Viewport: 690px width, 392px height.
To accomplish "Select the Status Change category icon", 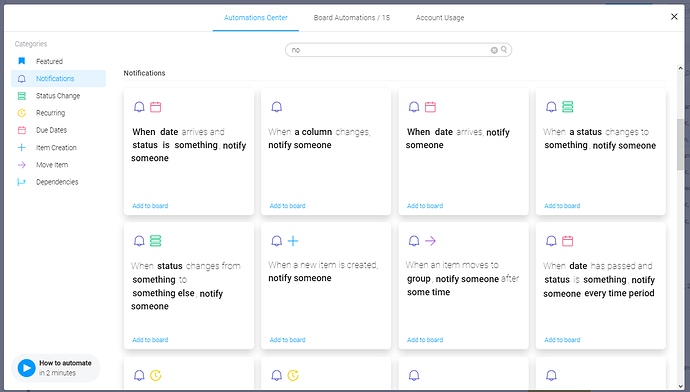I will [22, 96].
